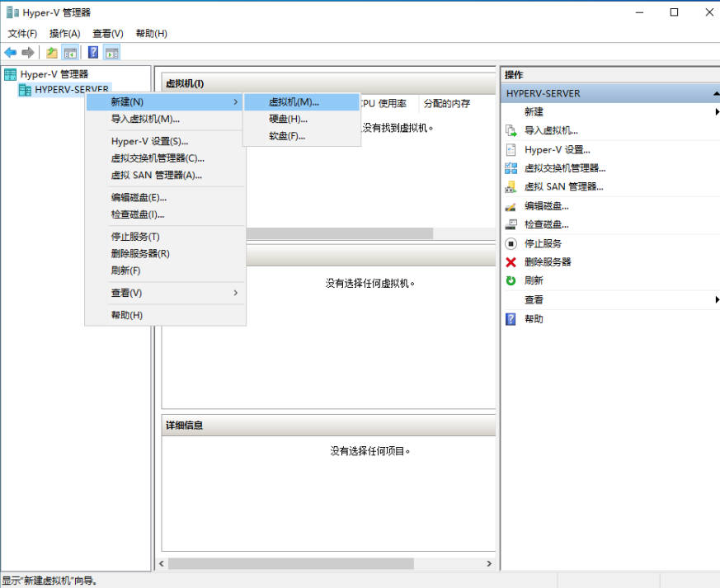This screenshot has width=720, height=588.
Task: Click the red X 删除服务器 icon
Action: pyautogui.click(x=511, y=262)
